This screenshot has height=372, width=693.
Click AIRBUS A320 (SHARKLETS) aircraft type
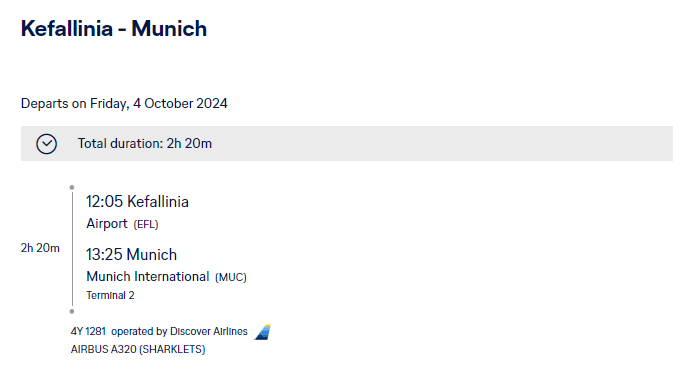[x=138, y=349]
